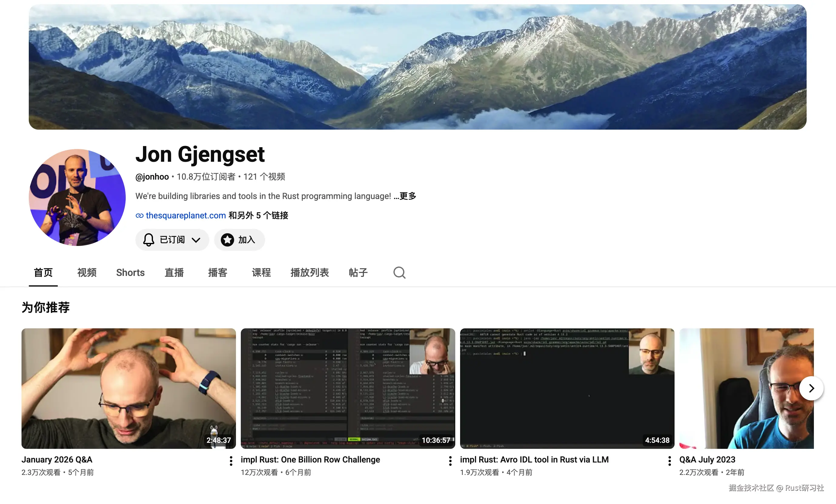Open the 播客 tab
Viewport: 836px width, 504px height.
click(217, 272)
